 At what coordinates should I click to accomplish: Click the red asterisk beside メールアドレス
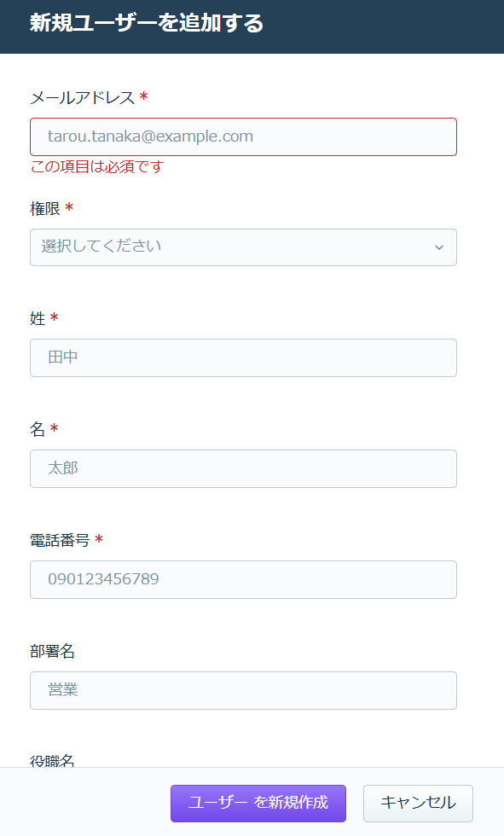(143, 96)
